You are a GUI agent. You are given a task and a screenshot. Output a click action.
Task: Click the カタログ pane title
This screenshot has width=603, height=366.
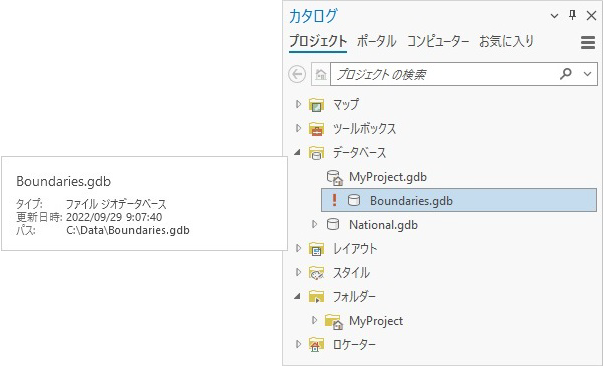(313, 16)
